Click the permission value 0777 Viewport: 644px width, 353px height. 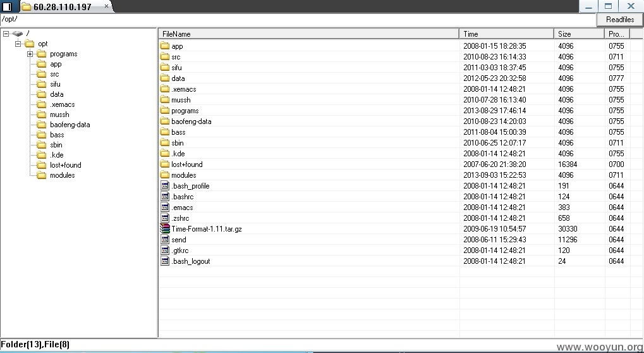[x=616, y=78]
